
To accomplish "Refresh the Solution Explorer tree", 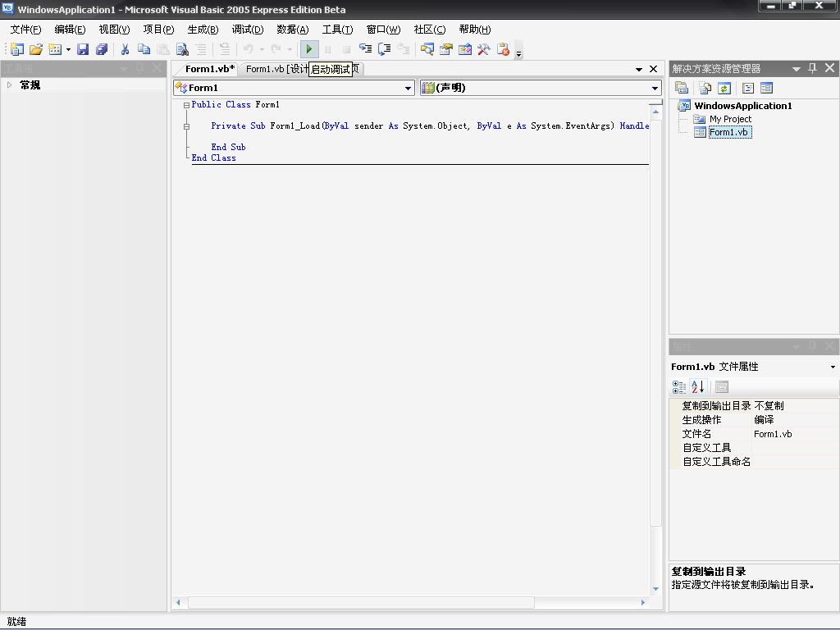I will 724,88.
